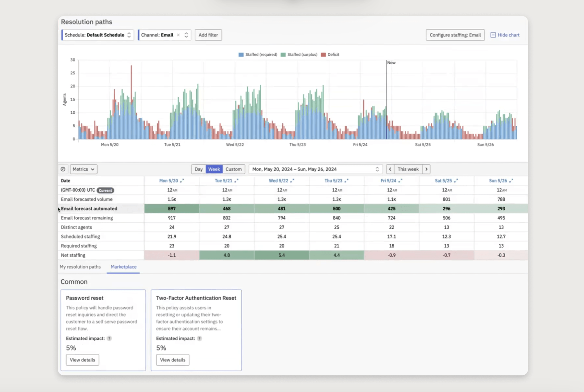Toggle Staffed (required) legend series
Screen dimensions: 584x392
click(x=258, y=55)
